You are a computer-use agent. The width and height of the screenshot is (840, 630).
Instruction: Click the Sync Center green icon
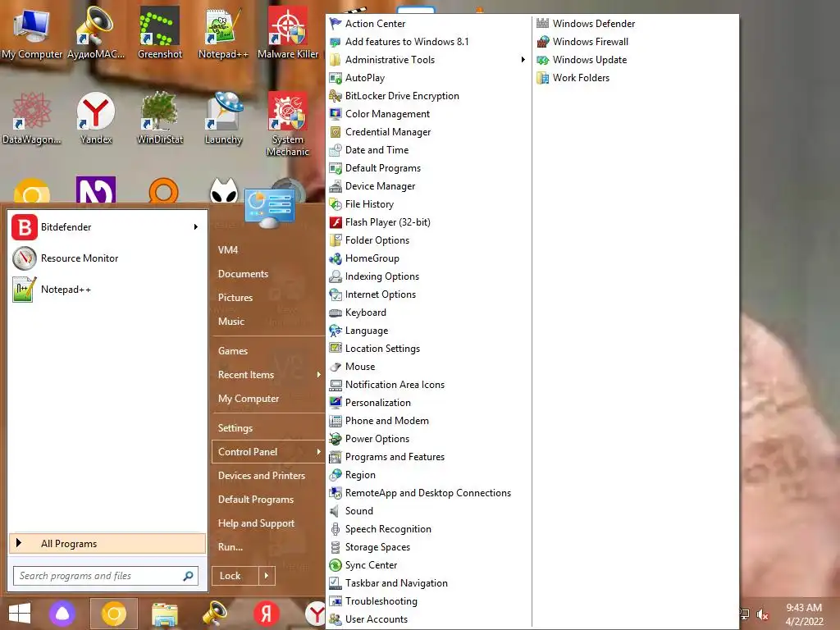(x=336, y=565)
